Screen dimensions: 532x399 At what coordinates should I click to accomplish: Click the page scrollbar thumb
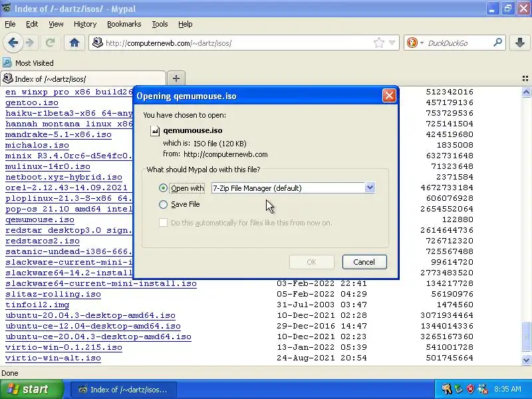pos(526,336)
